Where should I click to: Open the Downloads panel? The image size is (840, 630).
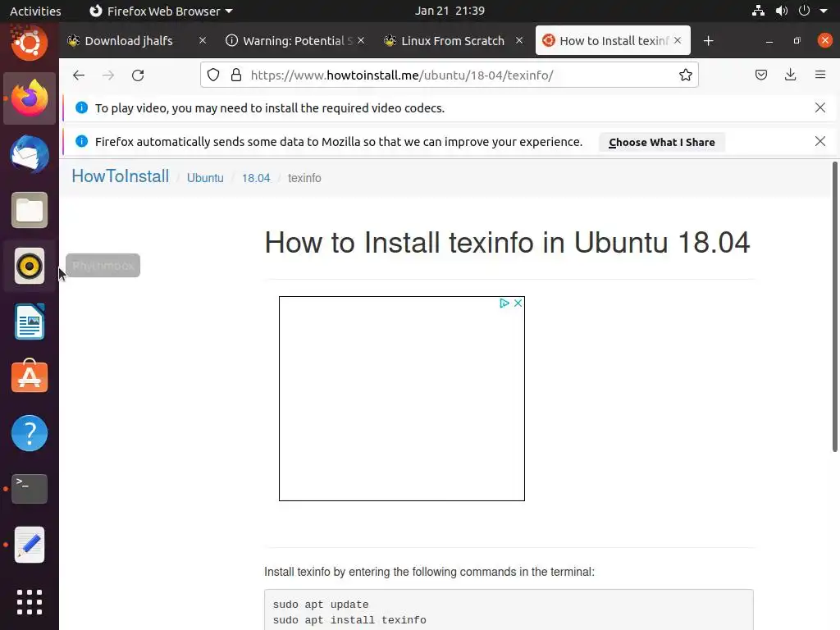tap(790, 75)
